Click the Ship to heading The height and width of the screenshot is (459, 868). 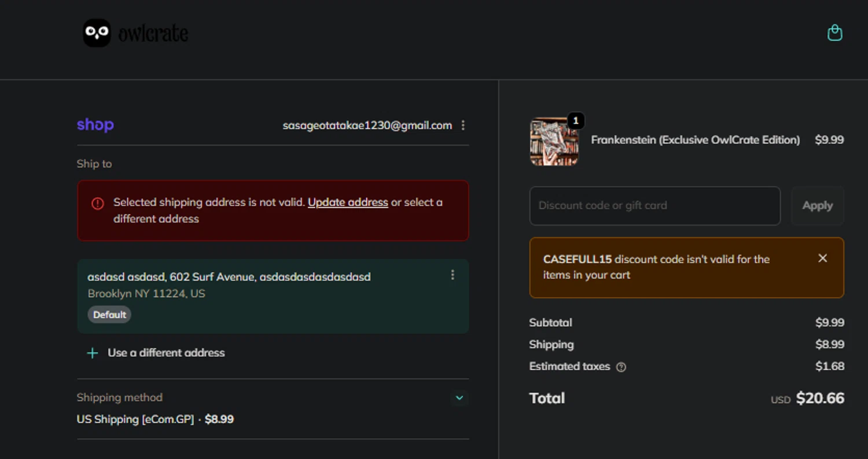tap(94, 164)
